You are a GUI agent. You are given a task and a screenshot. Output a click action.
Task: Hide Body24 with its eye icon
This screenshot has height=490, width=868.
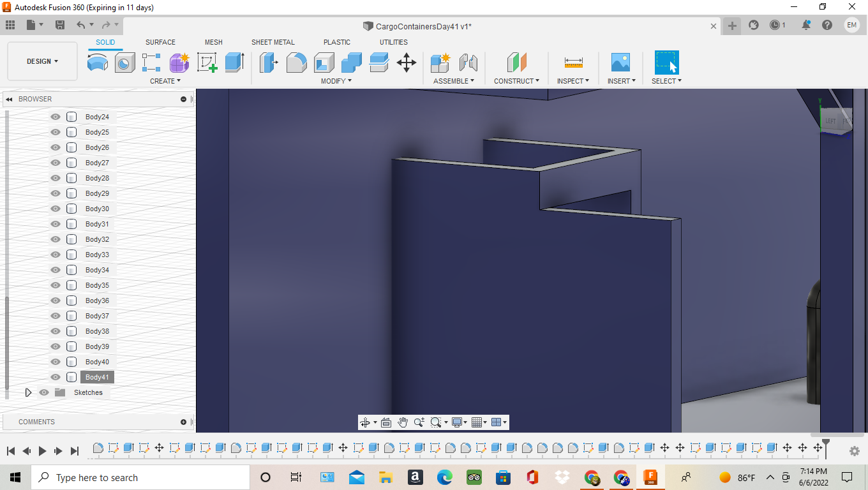point(56,117)
